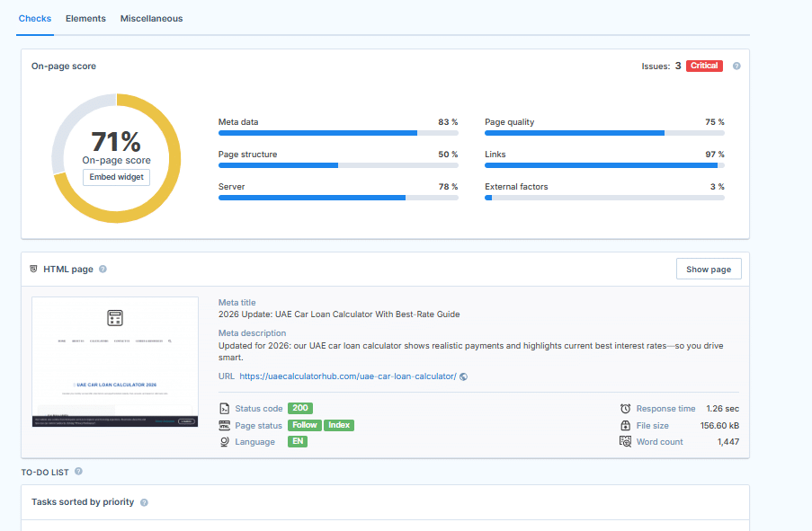Click the Response time clock icon

[623, 408]
